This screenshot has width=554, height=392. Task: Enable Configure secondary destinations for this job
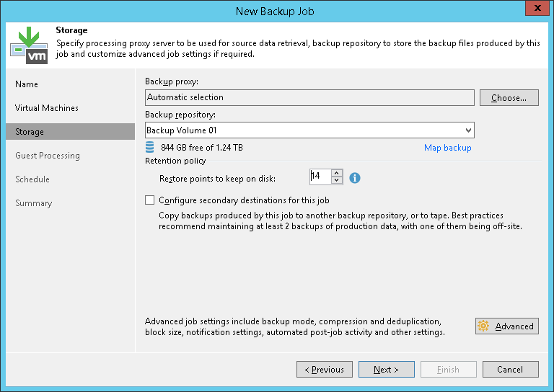click(150, 200)
